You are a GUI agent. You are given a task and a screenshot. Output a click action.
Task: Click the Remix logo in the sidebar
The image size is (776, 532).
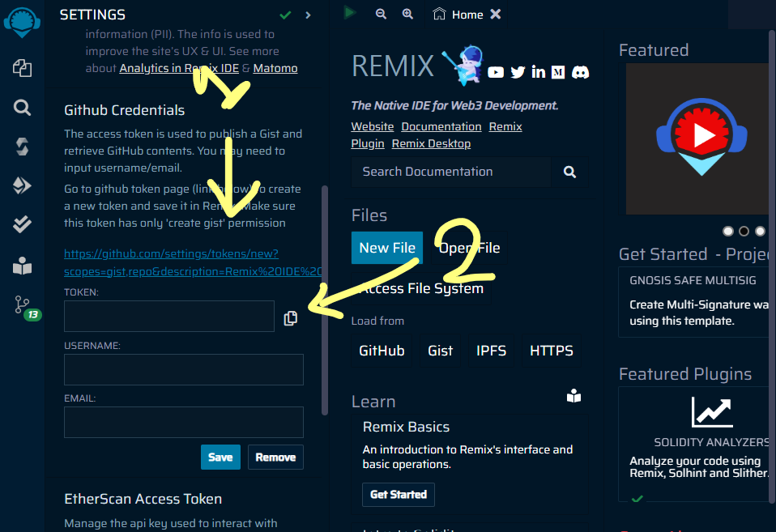pyautogui.click(x=22, y=23)
